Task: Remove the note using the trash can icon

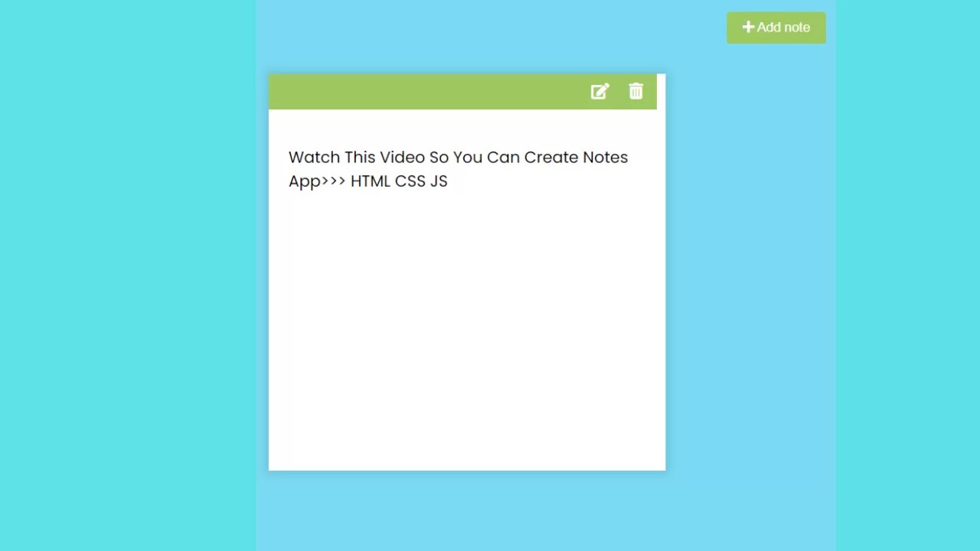Action: point(635,91)
